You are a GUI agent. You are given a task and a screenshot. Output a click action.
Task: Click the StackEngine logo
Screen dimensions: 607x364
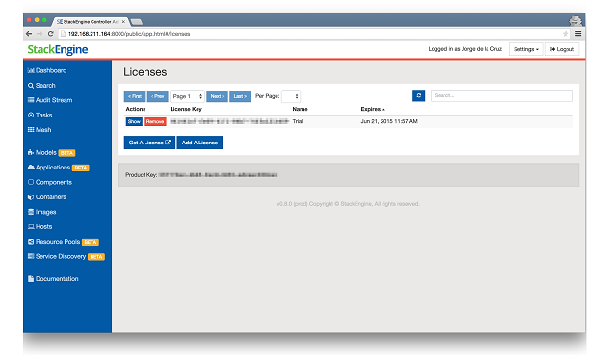[x=58, y=49]
